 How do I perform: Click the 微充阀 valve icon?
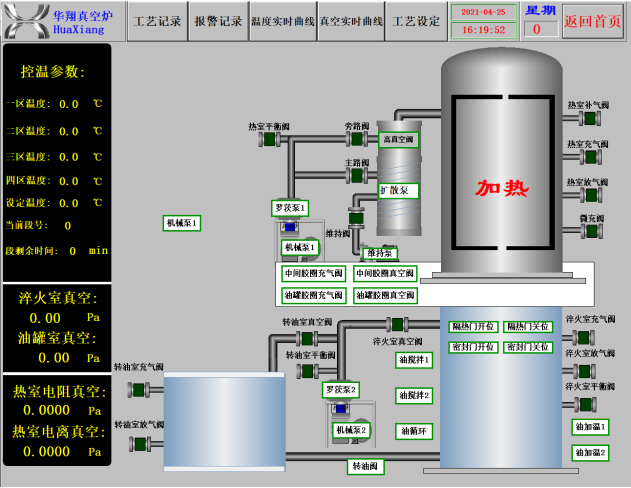pyautogui.click(x=591, y=232)
